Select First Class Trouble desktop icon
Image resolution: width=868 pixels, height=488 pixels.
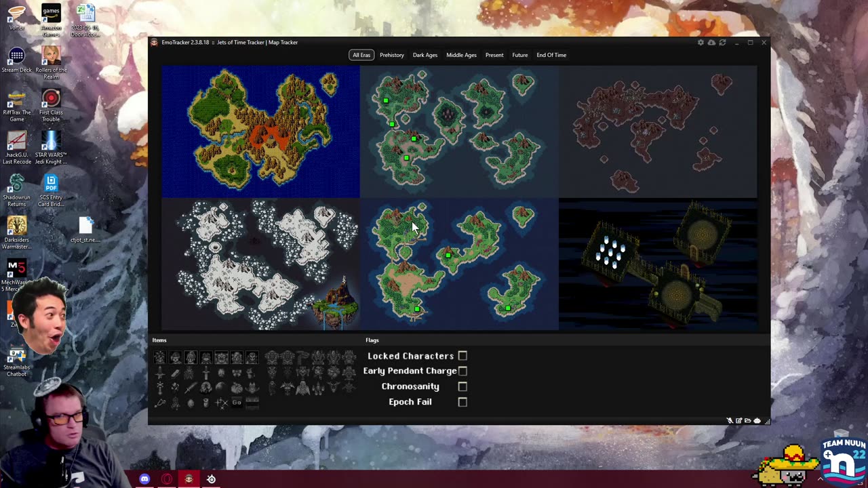click(x=51, y=105)
